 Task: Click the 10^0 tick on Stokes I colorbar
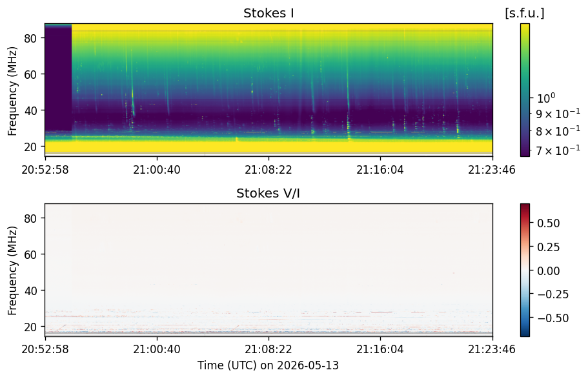546,98
